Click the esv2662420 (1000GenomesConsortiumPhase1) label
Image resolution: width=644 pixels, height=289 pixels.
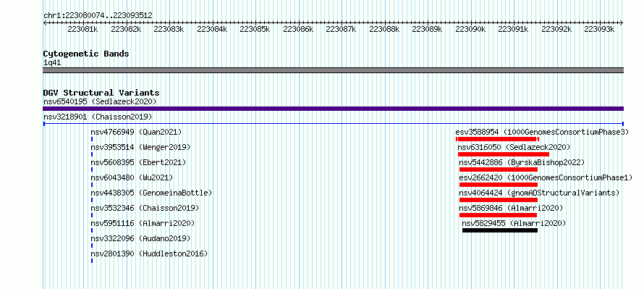coord(546,177)
